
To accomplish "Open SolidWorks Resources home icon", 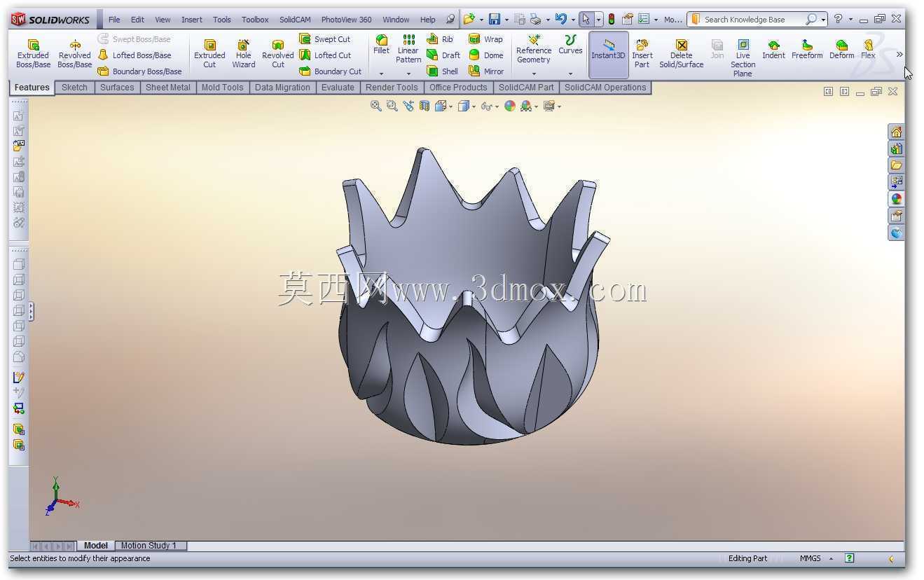I will 896,132.
